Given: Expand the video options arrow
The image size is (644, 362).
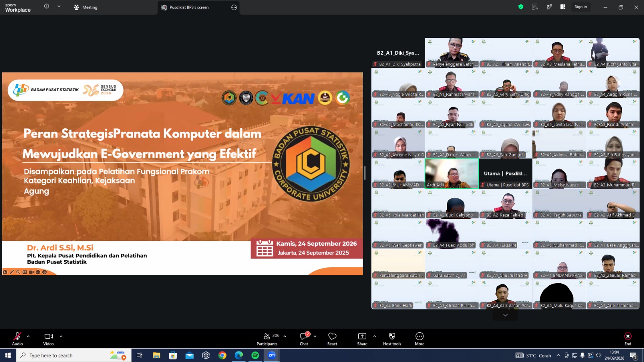Looking at the screenshot, I should click(61, 336).
